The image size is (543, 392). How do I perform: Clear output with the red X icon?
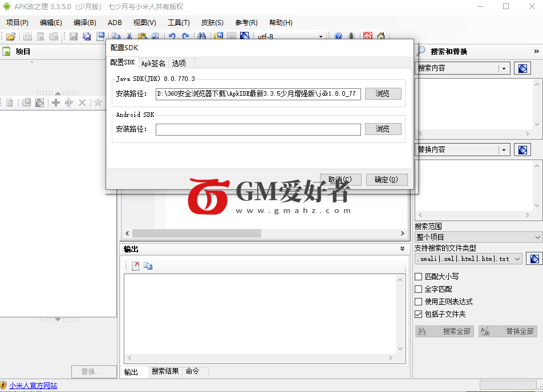[x=135, y=266]
